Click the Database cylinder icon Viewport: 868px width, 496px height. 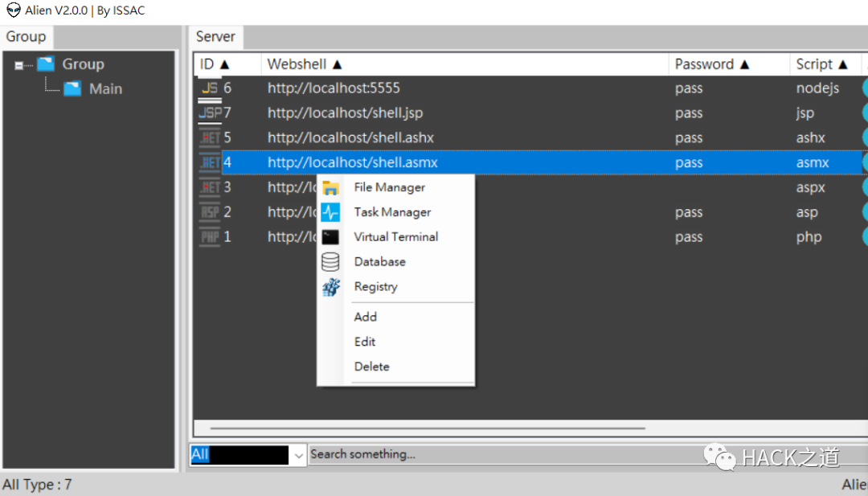coord(330,262)
